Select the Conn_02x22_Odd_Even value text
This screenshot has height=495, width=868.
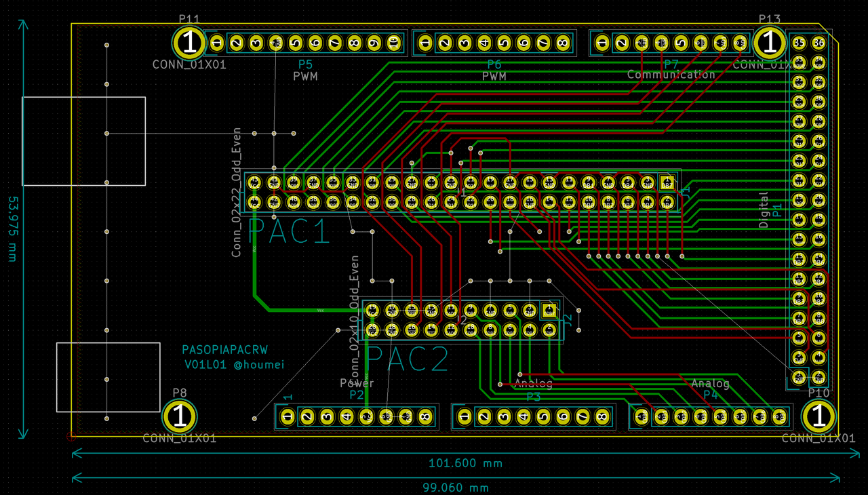tap(237, 192)
